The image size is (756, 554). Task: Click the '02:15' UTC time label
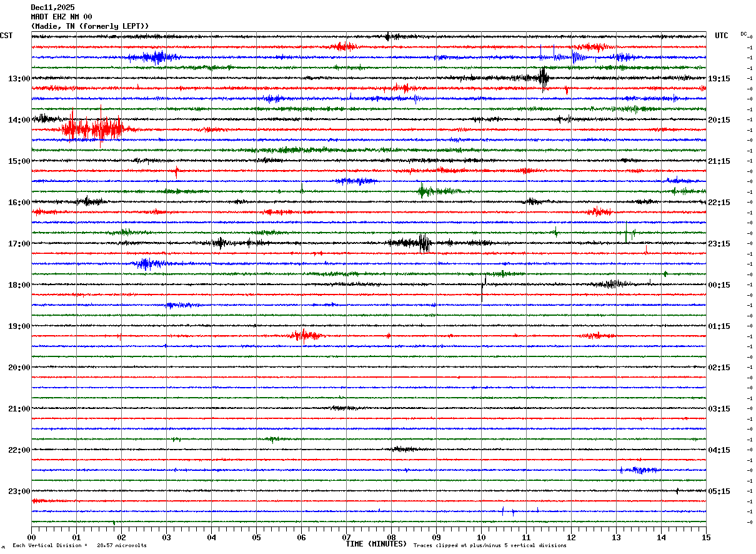(x=719, y=368)
